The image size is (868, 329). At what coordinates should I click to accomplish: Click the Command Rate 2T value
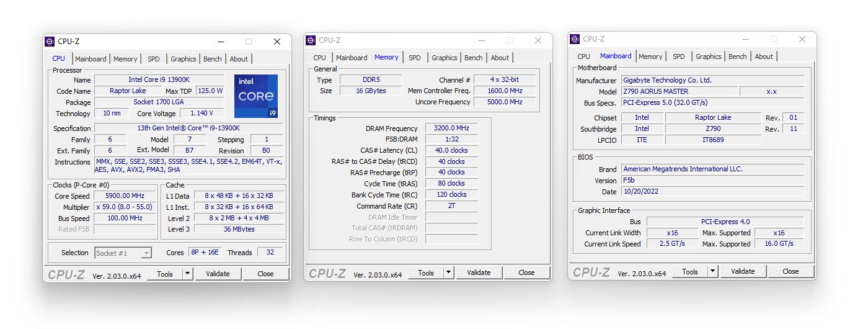pos(451,206)
